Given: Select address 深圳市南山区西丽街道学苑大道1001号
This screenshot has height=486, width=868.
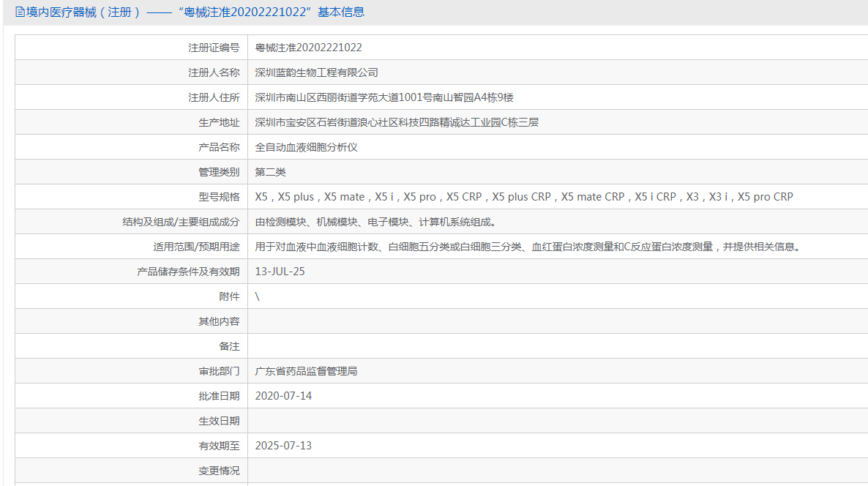Looking at the screenshot, I should click(x=343, y=97).
